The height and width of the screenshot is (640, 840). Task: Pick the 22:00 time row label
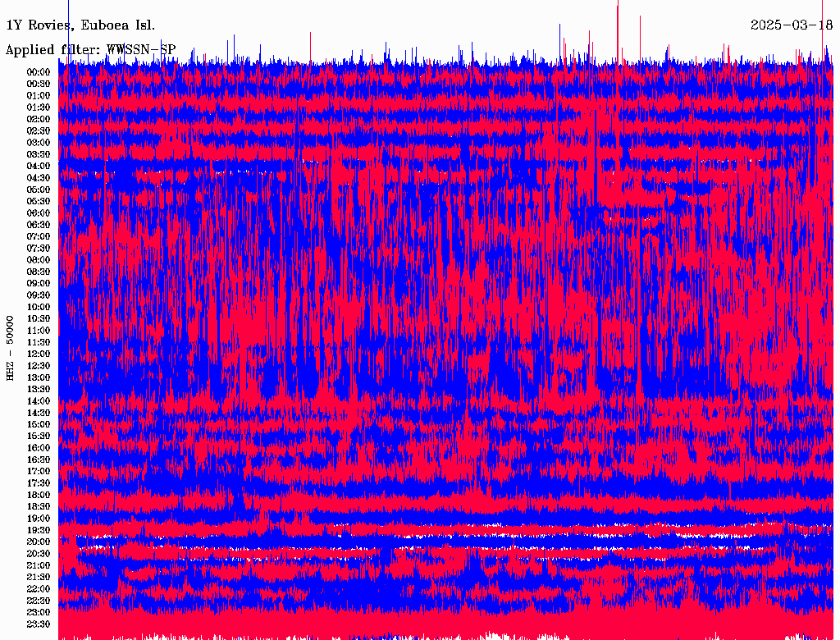coord(39,588)
